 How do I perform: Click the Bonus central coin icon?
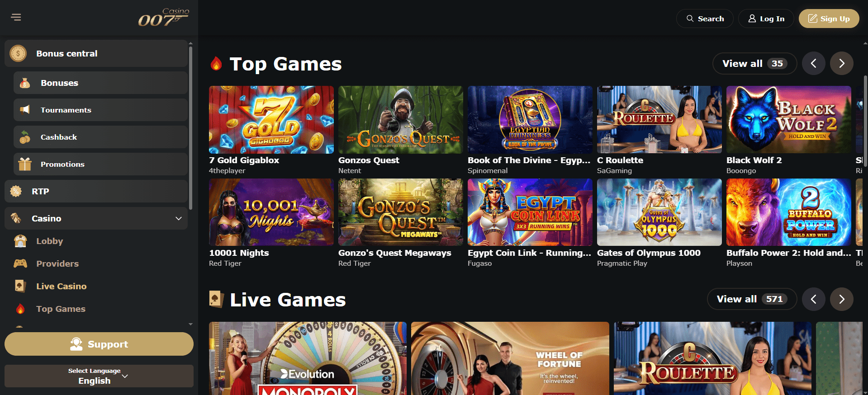(18, 53)
